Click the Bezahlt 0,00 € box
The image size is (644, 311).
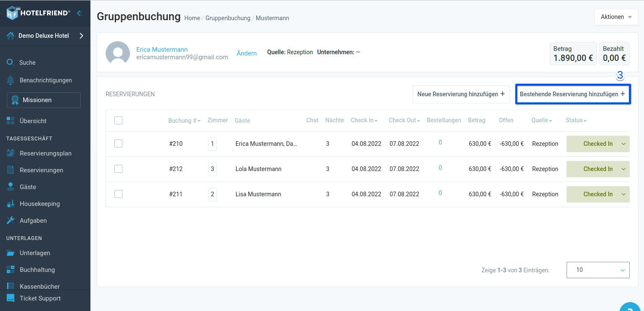point(614,53)
